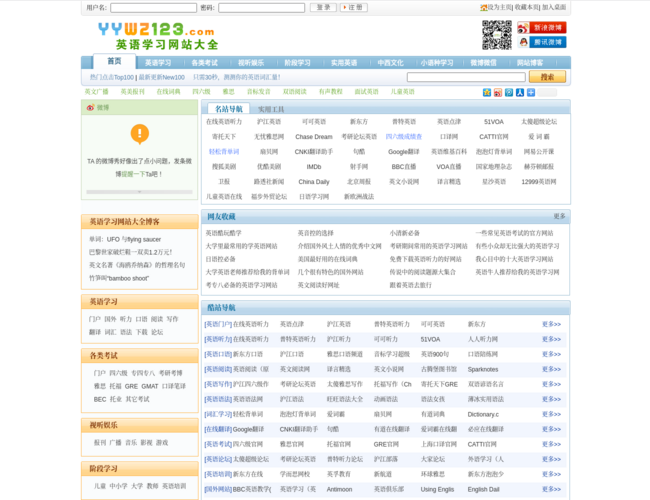This screenshot has height=500, width=650.
Task: Open the 英语酷玩酷学 collection link
Action: [223, 233]
